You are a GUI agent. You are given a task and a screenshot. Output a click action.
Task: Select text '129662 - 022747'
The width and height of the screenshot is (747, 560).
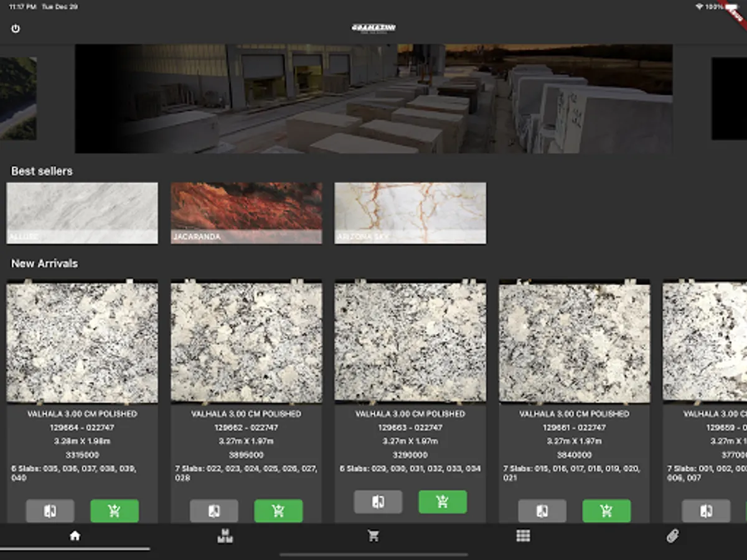247,427
